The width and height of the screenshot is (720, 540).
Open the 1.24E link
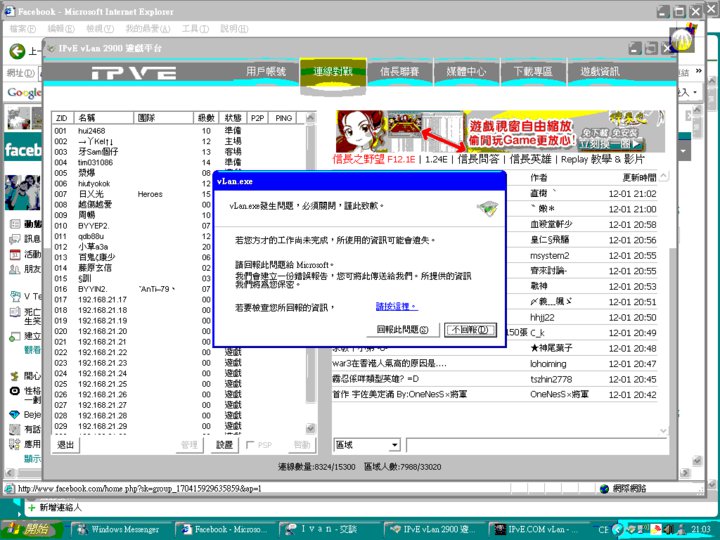click(x=436, y=159)
